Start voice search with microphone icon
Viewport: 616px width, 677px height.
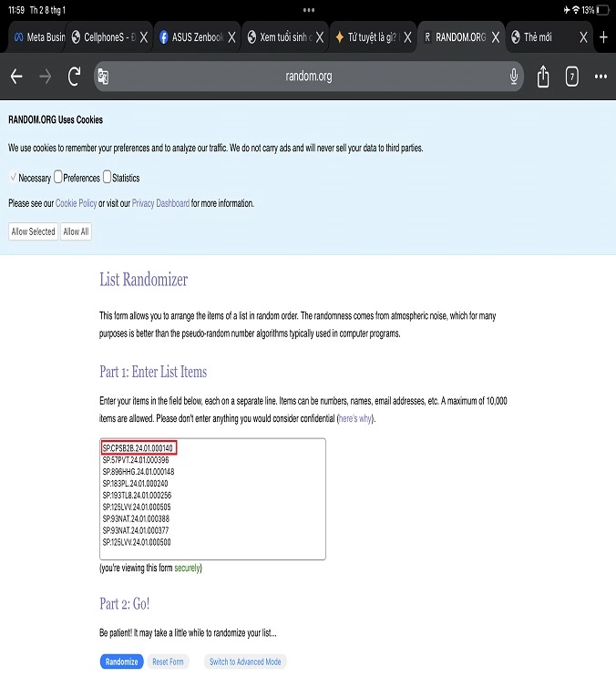click(x=515, y=77)
